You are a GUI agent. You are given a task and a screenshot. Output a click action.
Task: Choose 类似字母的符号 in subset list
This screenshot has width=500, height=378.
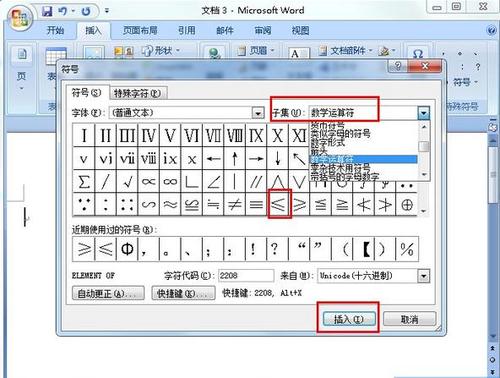(x=340, y=134)
